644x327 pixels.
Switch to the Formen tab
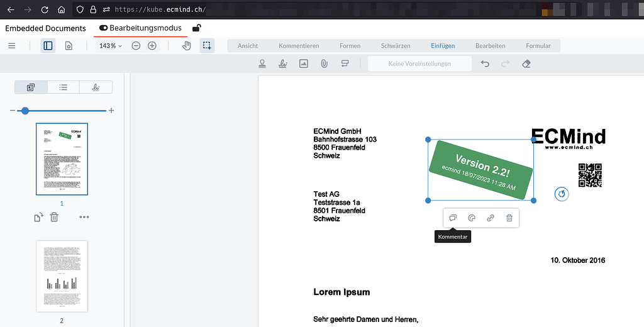(350, 46)
